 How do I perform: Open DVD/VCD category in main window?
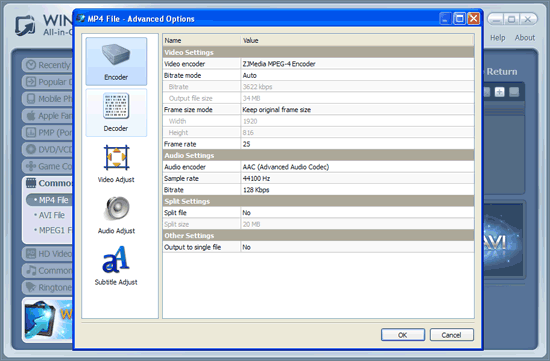click(48, 149)
